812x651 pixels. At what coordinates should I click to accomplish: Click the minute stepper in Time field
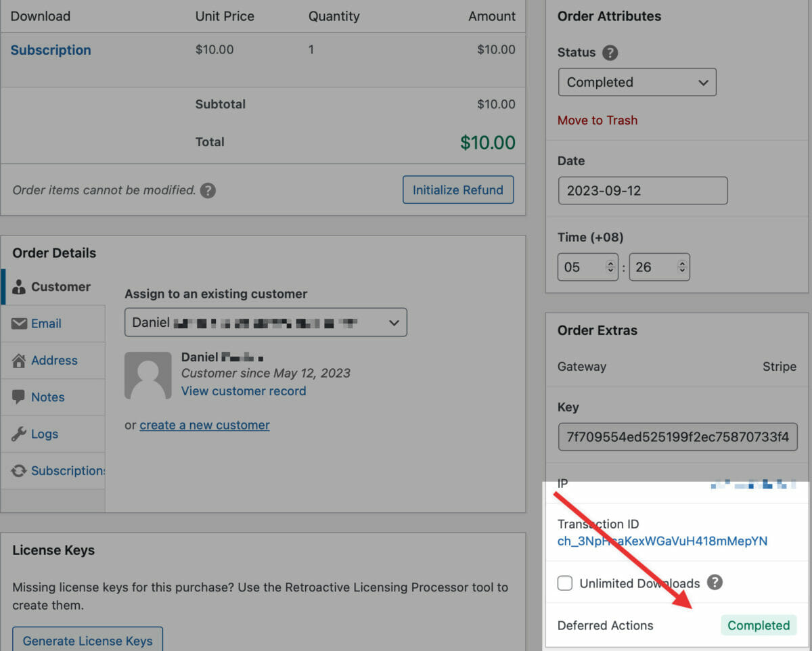682,267
